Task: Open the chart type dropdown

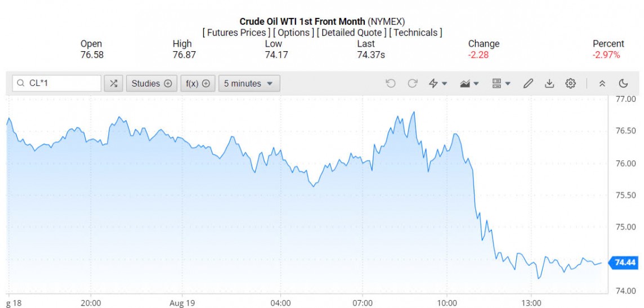Action: (469, 84)
